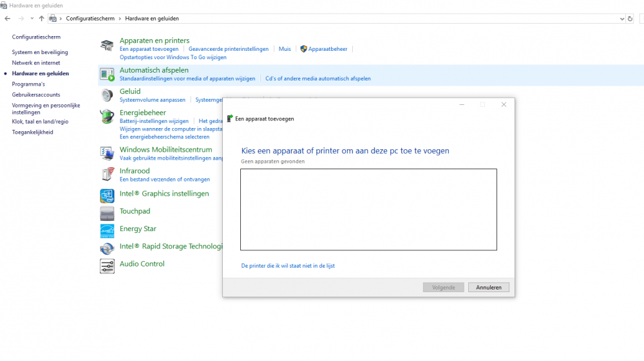Click the Audio Control sliders icon
The height and width of the screenshot is (361, 644).
tap(107, 266)
